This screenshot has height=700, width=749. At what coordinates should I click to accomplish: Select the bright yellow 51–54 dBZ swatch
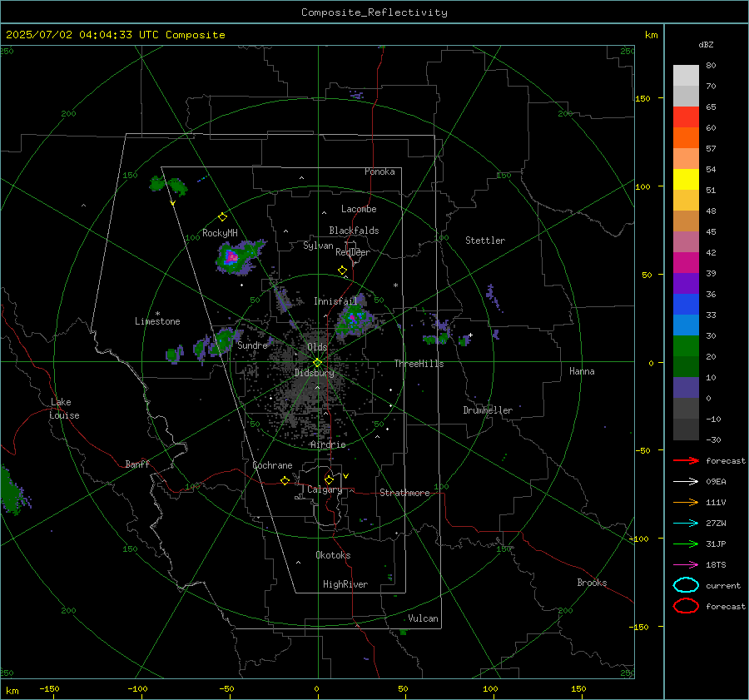point(686,180)
